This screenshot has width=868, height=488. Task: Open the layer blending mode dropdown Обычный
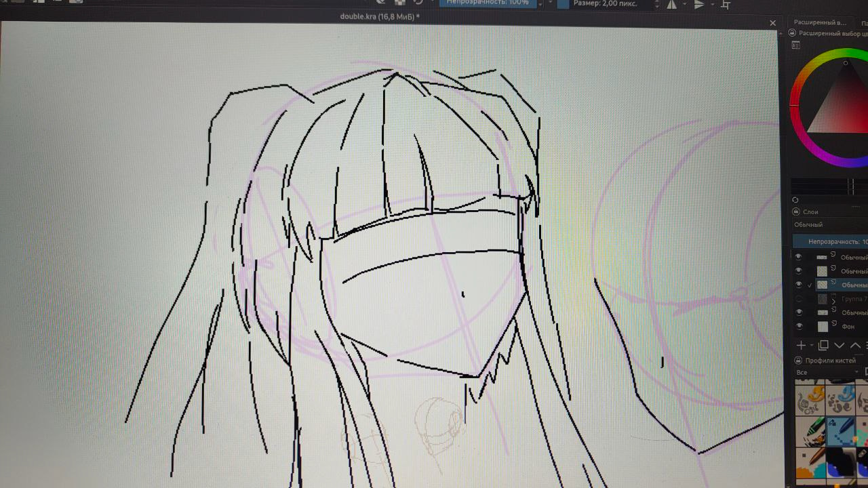[831, 225]
